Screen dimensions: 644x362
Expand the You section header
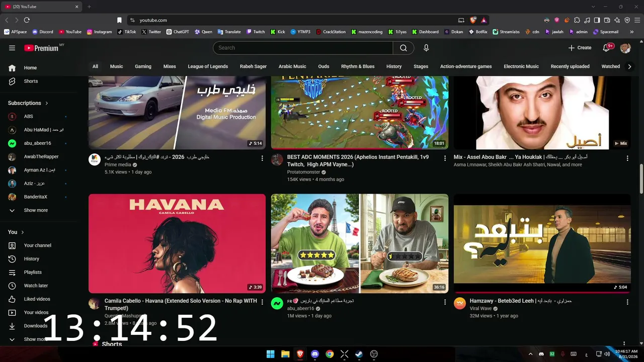[x=16, y=232]
